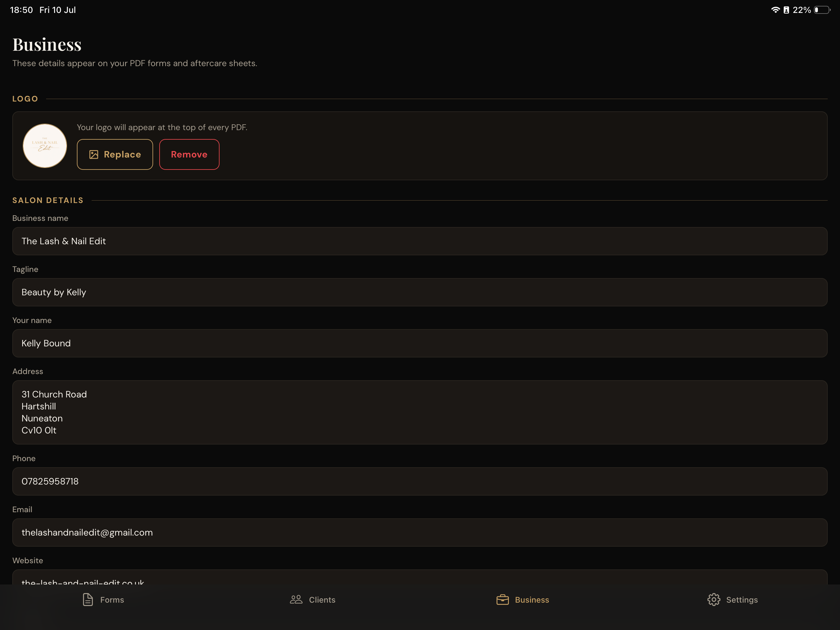Click the Website field

420,577
